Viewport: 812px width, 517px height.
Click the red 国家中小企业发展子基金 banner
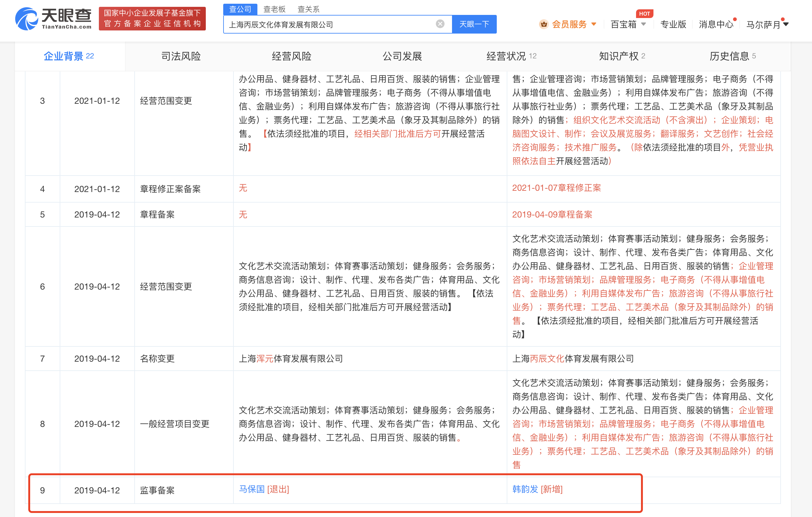(x=152, y=19)
